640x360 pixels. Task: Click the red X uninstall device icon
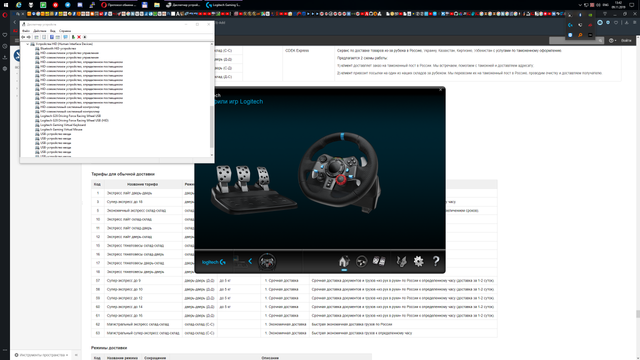(79, 37)
